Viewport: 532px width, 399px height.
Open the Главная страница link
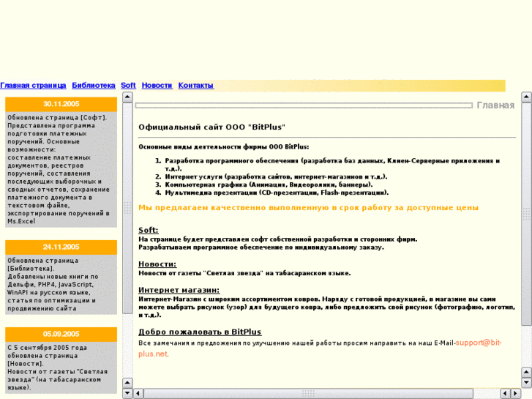33,85
